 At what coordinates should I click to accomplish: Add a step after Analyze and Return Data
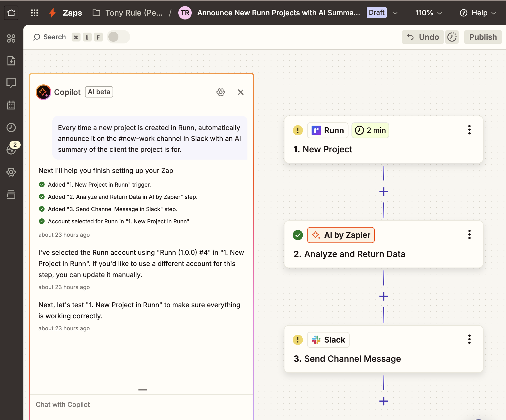click(x=384, y=296)
